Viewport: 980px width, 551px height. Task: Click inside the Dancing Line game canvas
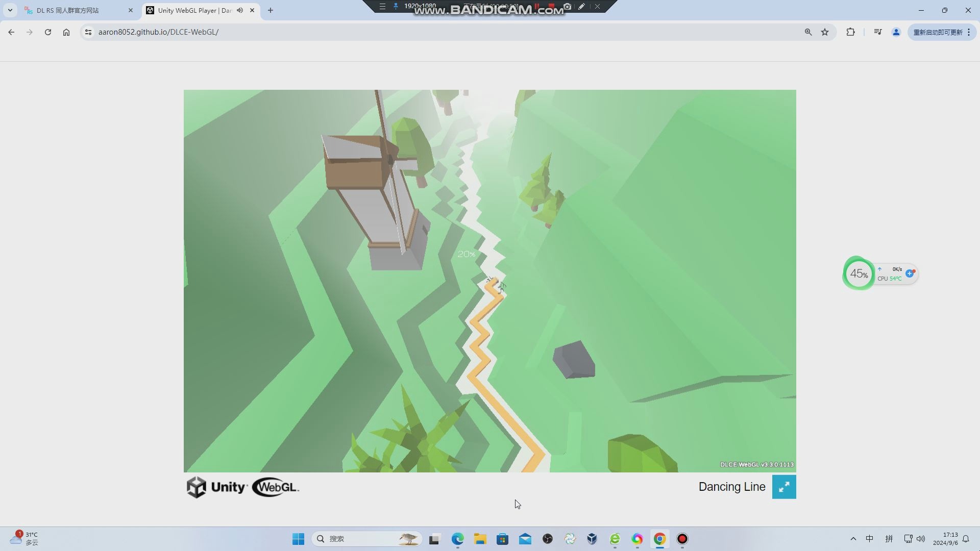[489, 281]
